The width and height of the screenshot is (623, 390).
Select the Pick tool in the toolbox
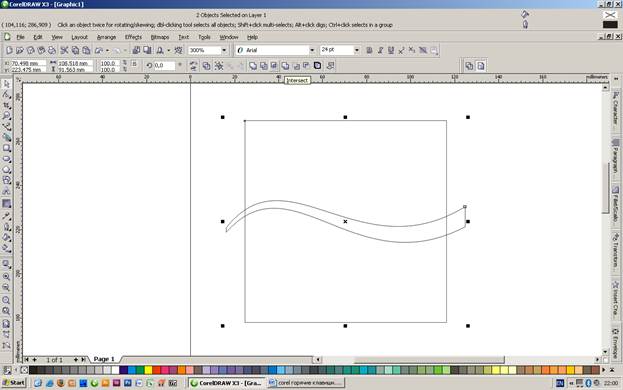click(6, 84)
